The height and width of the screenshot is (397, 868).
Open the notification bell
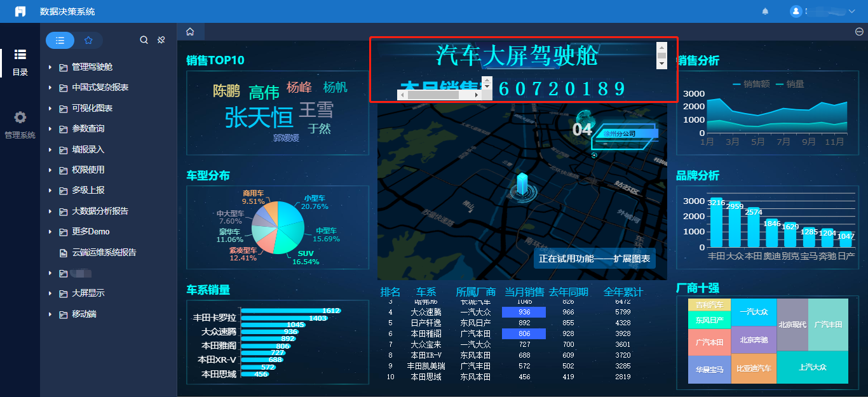click(765, 11)
